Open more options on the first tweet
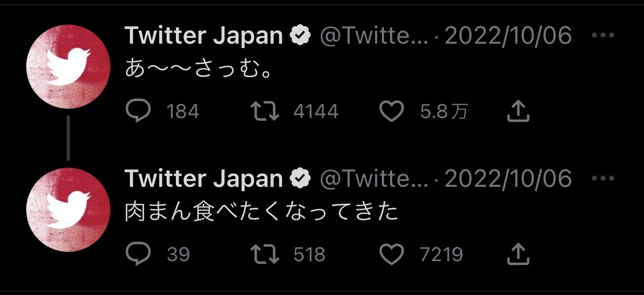 coord(603,36)
